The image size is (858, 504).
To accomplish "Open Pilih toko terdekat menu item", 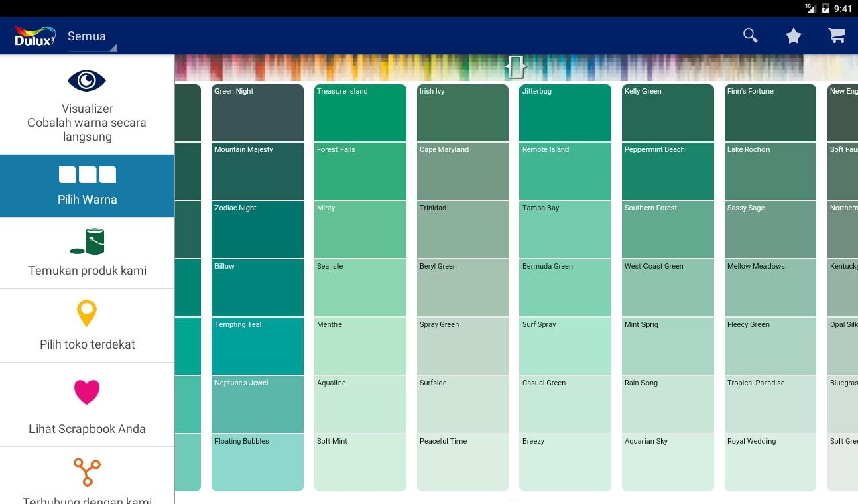I will pos(87,326).
